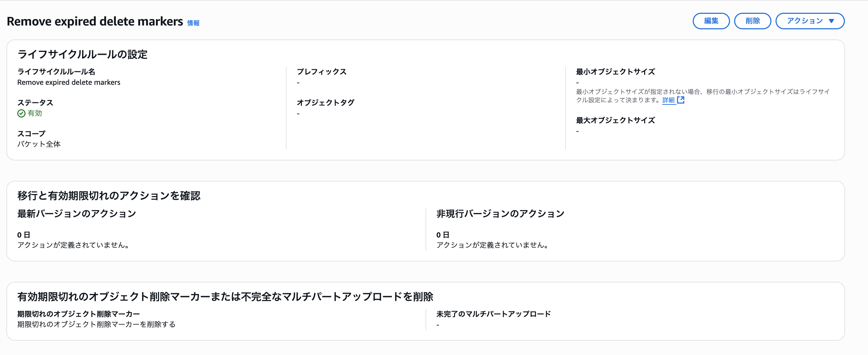Open the アクション dropdown menu

[x=805, y=21]
